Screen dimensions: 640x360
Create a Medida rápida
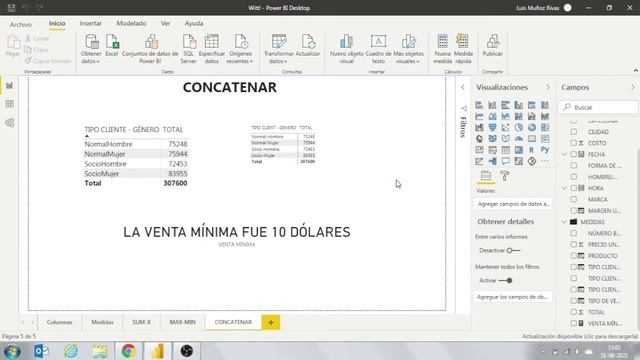click(x=463, y=49)
